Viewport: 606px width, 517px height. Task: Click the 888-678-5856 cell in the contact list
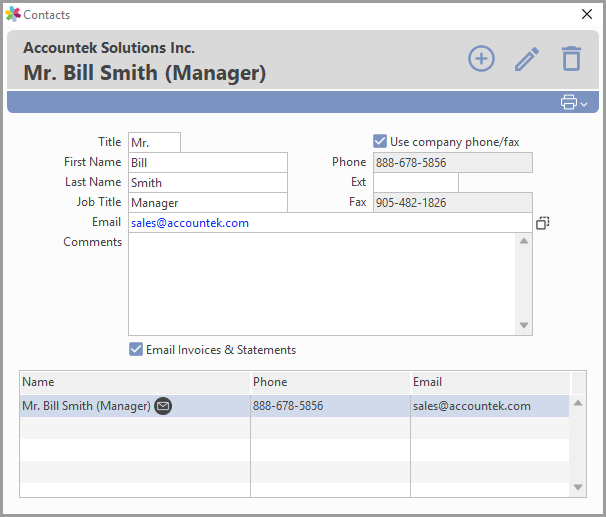point(330,406)
